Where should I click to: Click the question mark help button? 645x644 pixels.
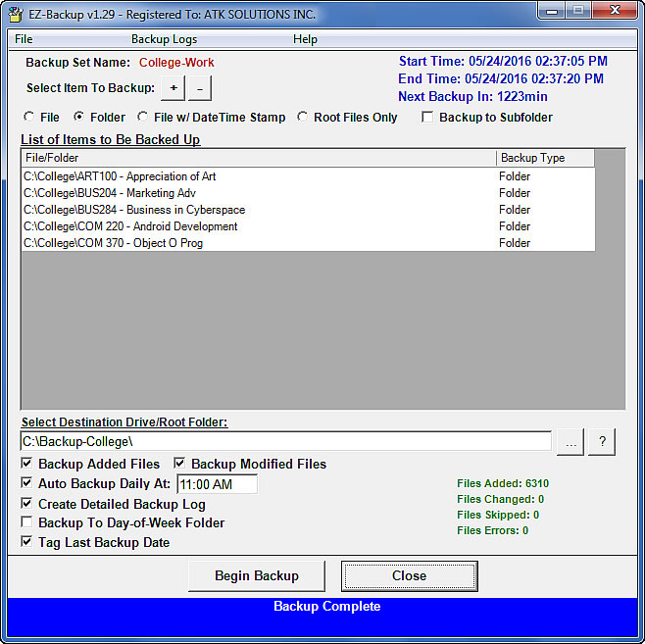point(602,442)
